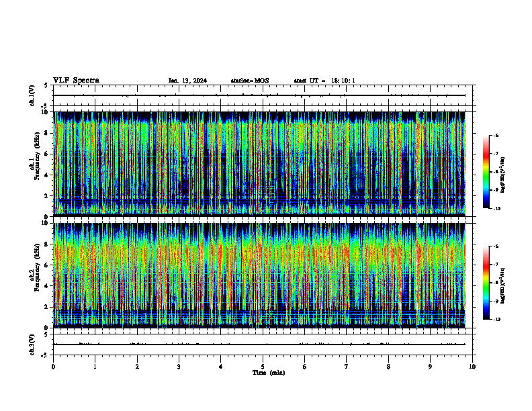Click the time axis tick label "0"
Image resolution: width=532 pixels, height=411 pixels.
pos(53,367)
